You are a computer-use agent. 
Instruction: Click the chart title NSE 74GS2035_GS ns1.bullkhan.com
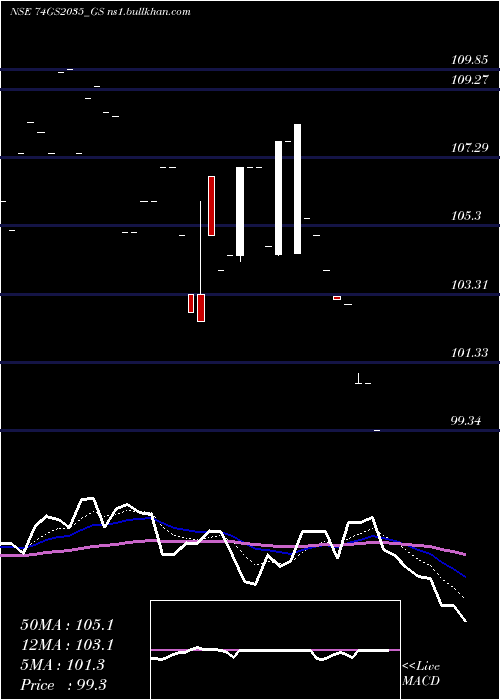pyautogui.click(x=100, y=12)
